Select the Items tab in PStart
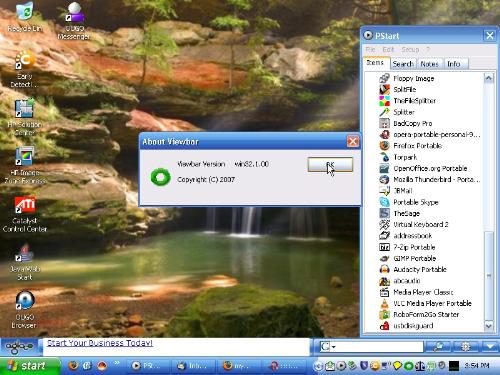 [x=375, y=63]
